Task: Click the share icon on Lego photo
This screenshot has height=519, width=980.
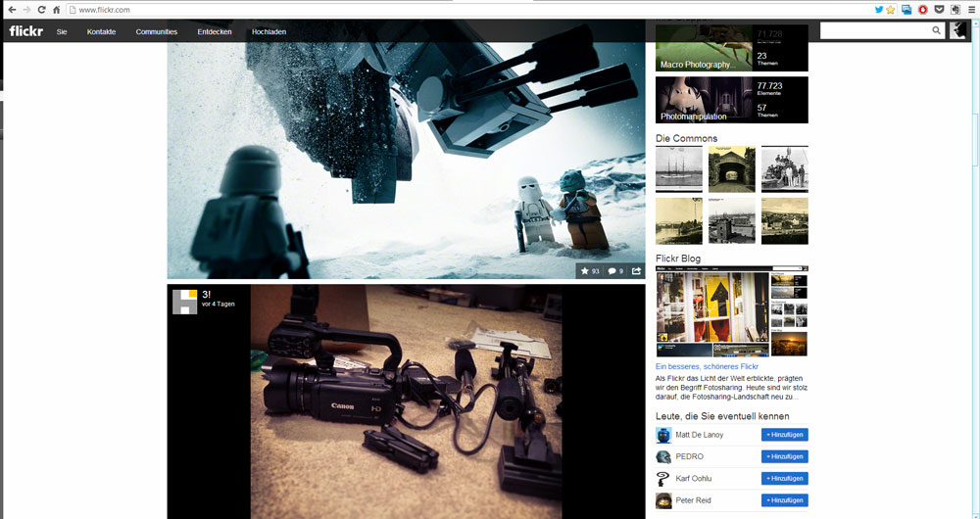Action: point(636,271)
